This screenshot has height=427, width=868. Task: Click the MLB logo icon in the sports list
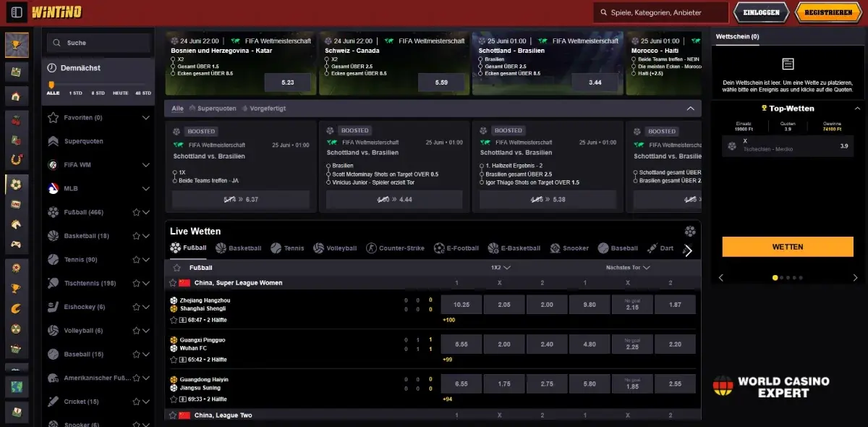53,188
